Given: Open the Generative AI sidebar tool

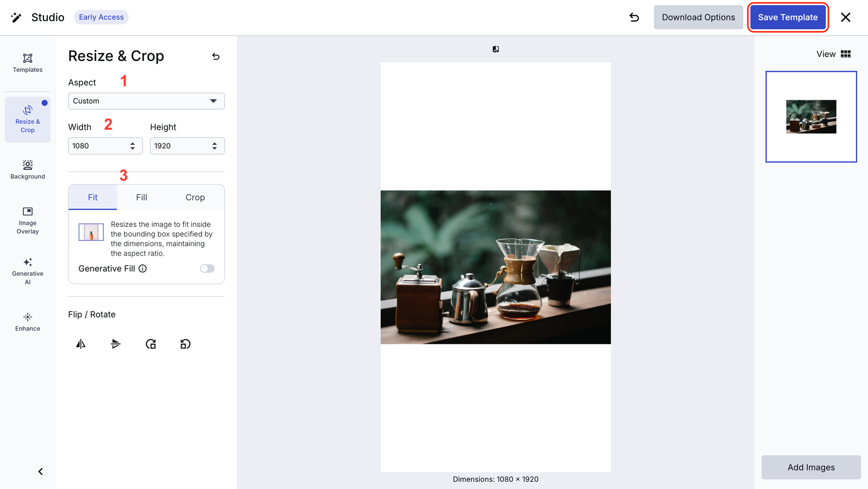Looking at the screenshot, I should [x=28, y=271].
